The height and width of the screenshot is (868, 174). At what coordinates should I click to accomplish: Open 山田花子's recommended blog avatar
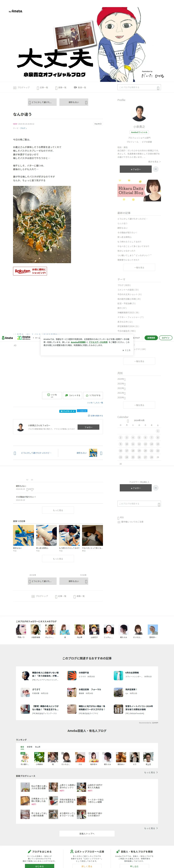(x=94, y=629)
